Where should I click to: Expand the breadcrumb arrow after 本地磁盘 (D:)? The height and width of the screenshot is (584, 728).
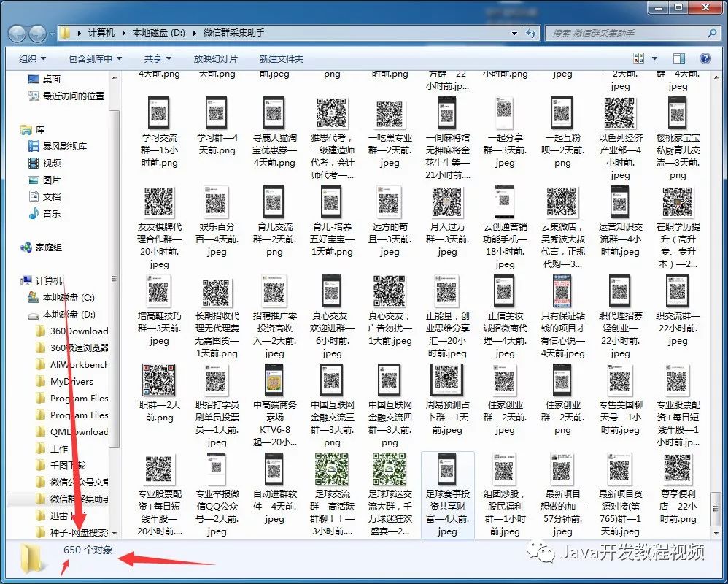pos(193,33)
